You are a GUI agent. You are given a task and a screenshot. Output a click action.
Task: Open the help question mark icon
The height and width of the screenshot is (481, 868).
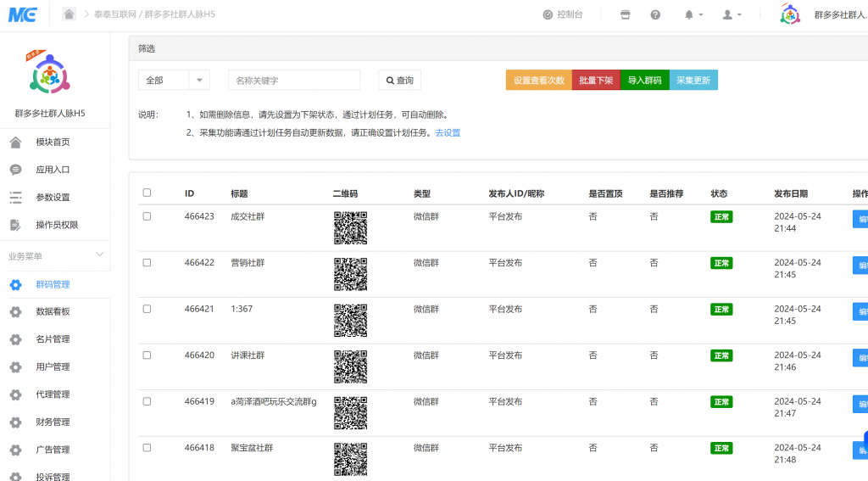click(x=655, y=14)
